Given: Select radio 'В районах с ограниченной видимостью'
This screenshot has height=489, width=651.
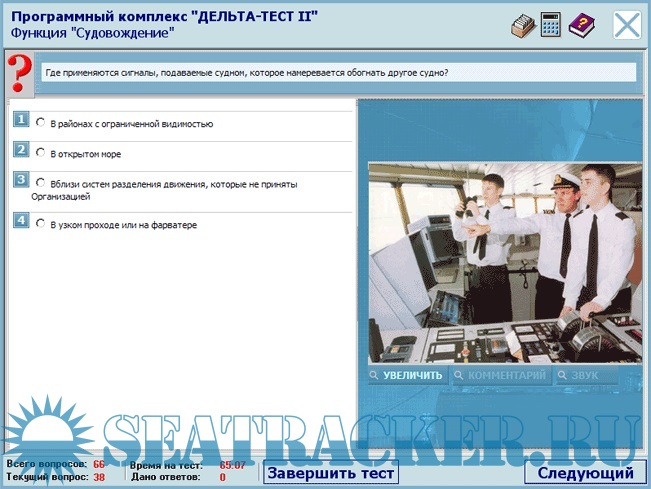Looking at the screenshot, I should coord(41,123).
